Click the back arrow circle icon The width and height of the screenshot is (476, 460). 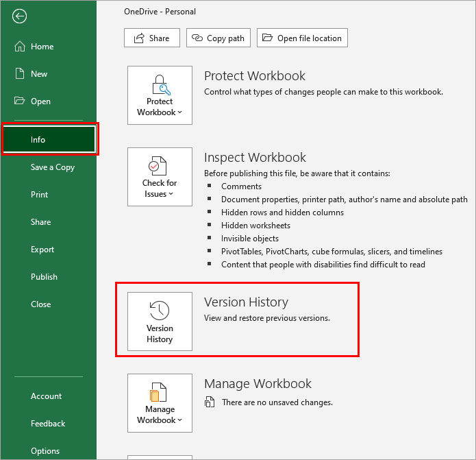[20, 16]
